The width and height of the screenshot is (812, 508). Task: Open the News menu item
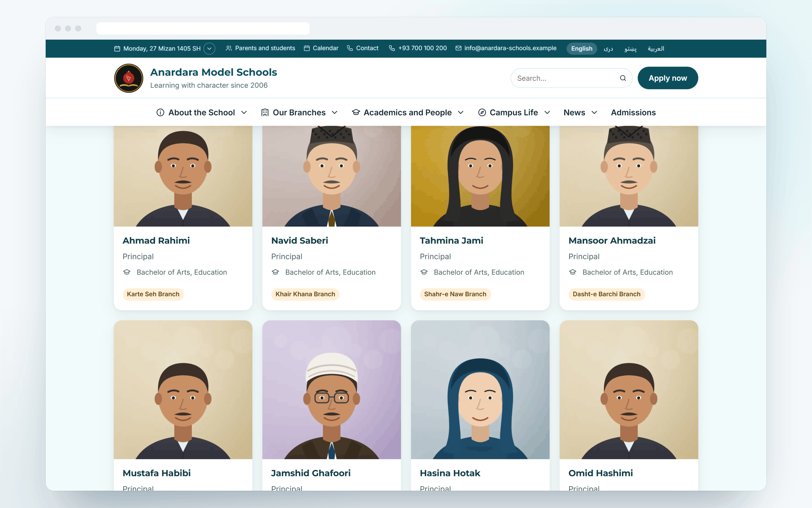pos(574,113)
